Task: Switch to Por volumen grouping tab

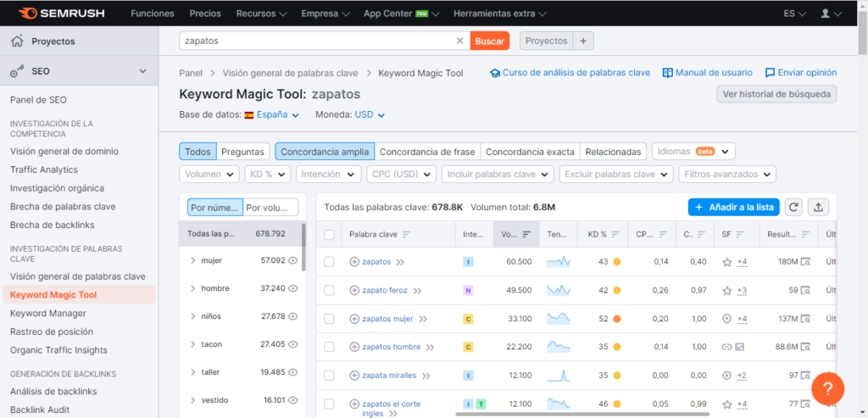Action: 270,208
